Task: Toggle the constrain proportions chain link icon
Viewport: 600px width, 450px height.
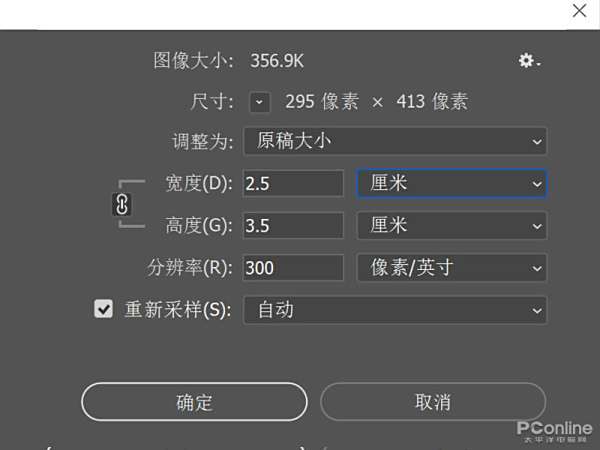Action: (x=123, y=204)
